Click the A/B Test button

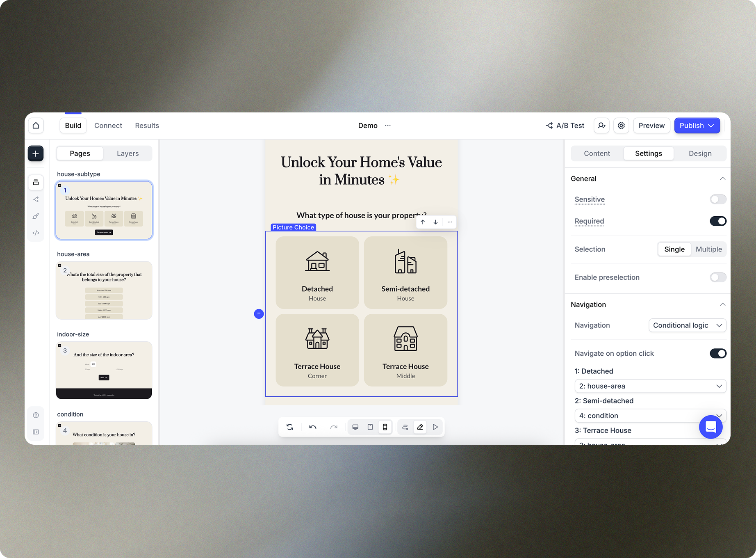coord(565,126)
